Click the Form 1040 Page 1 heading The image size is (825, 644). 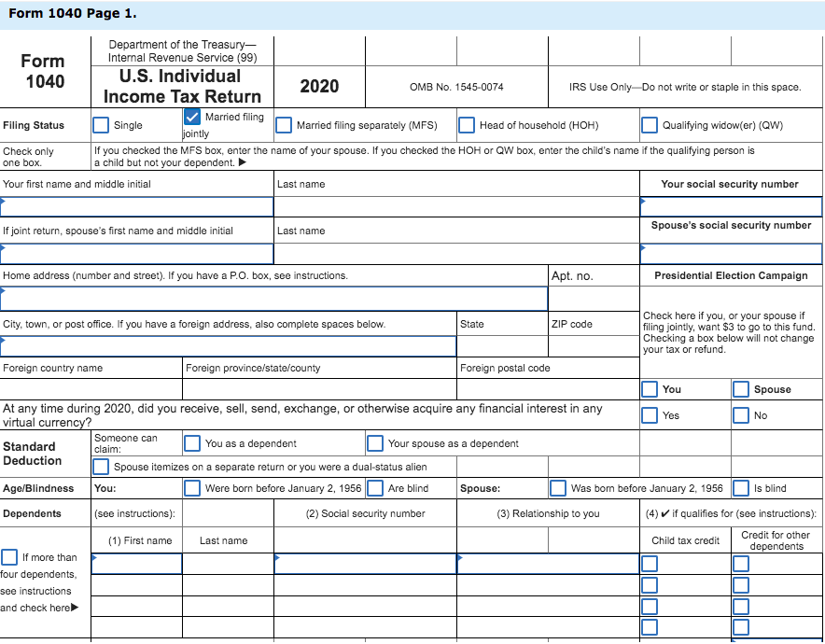click(73, 14)
